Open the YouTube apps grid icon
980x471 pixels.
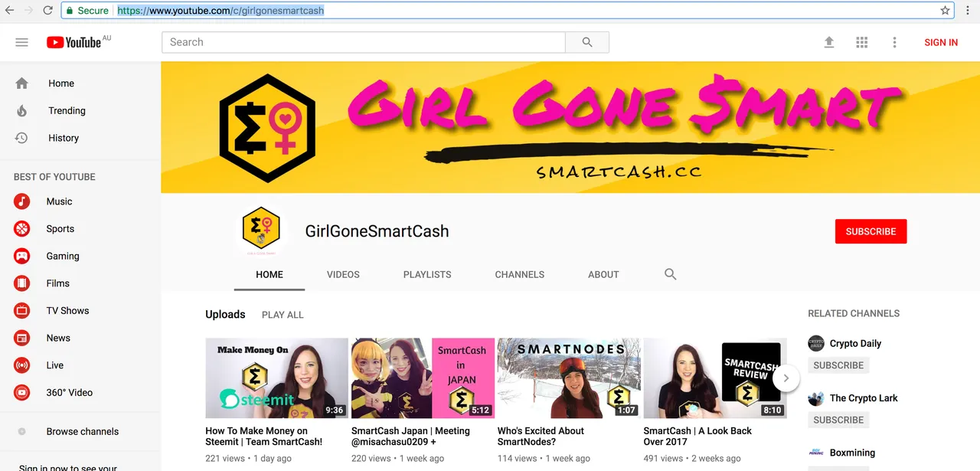click(x=861, y=42)
